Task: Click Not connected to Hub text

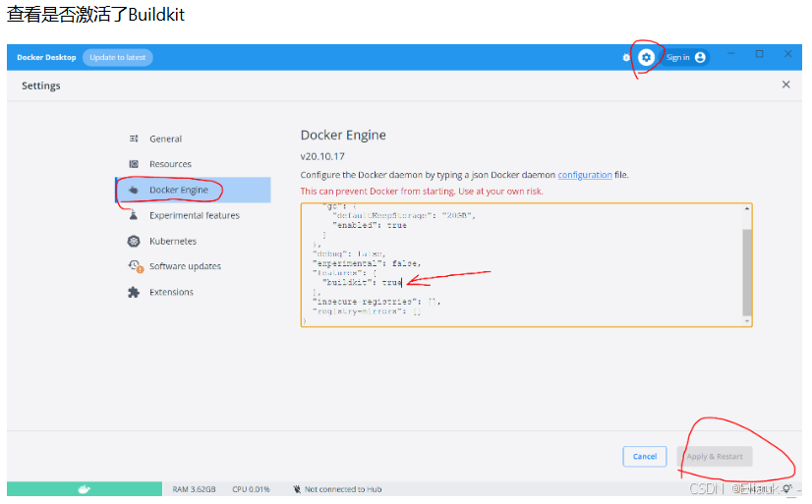Action: click(343, 489)
